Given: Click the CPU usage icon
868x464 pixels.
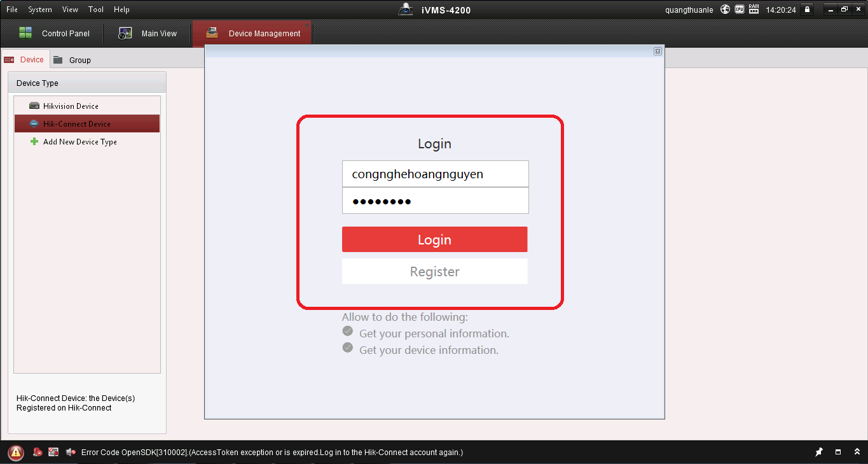Looking at the screenshot, I should click(740, 10).
